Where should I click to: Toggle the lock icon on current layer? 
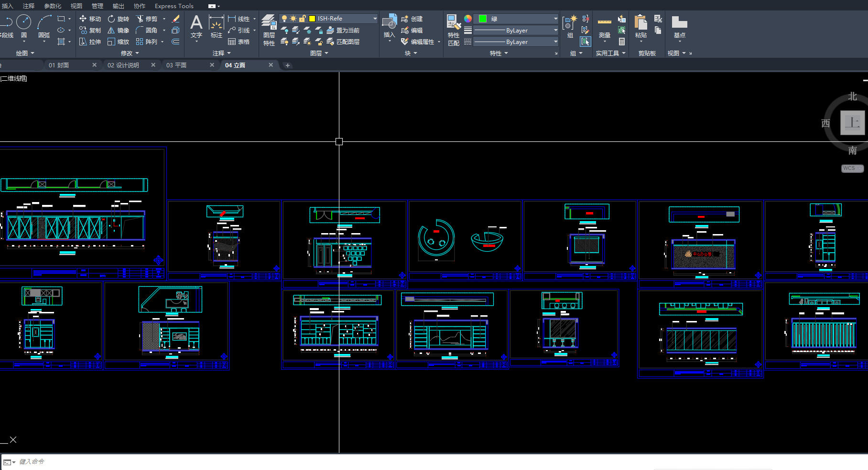[x=302, y=19]
